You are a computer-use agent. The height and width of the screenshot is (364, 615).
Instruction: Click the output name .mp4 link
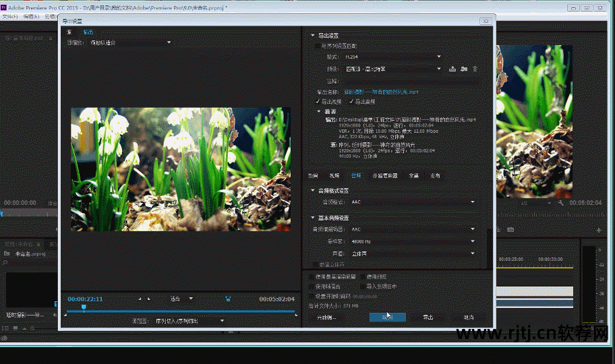(381, 92)
